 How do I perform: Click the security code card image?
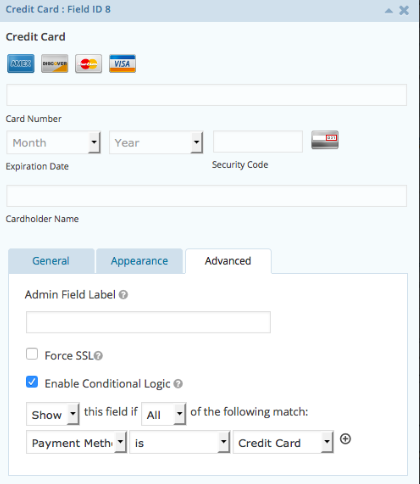[325, 140]
